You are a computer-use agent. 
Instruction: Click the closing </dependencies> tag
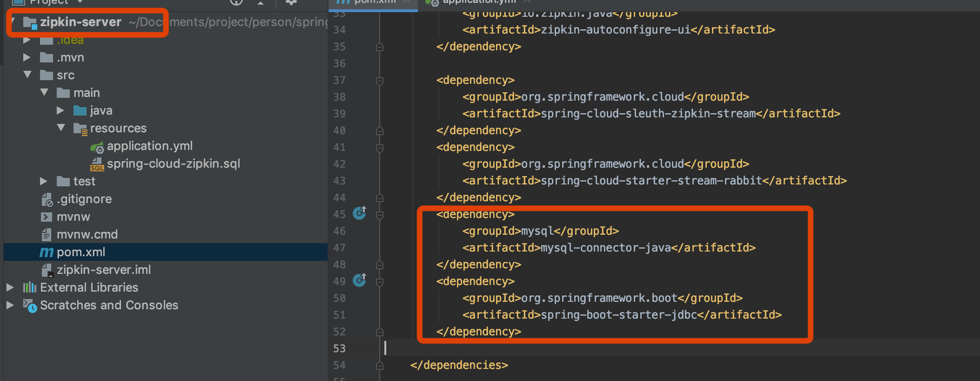coord(459,365)
